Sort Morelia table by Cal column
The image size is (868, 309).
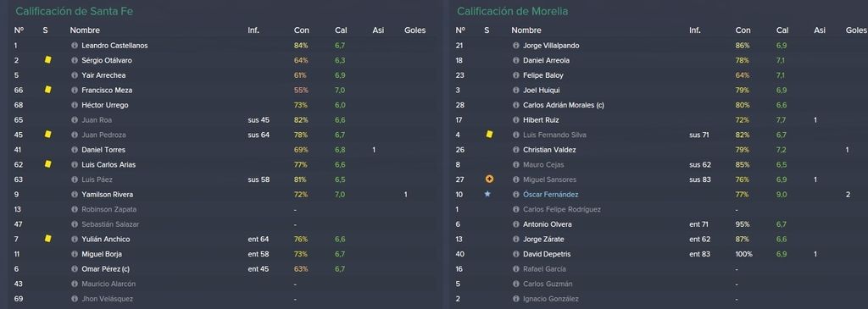(782, 30)
